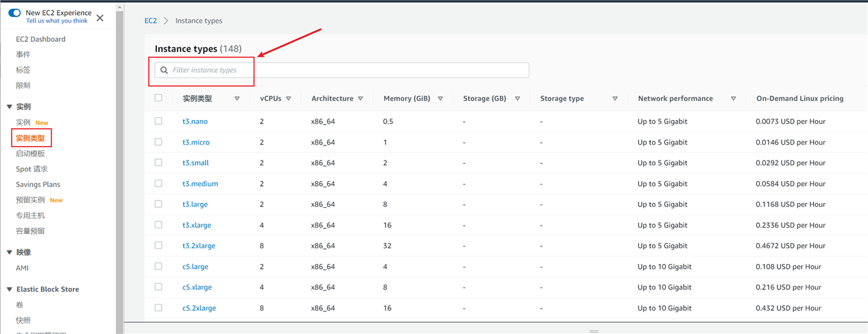Viewport: 868px width, 334px height.
Task: Open 卷 in the sidebar
Action: pyautogui.click(x=19, y=305)
